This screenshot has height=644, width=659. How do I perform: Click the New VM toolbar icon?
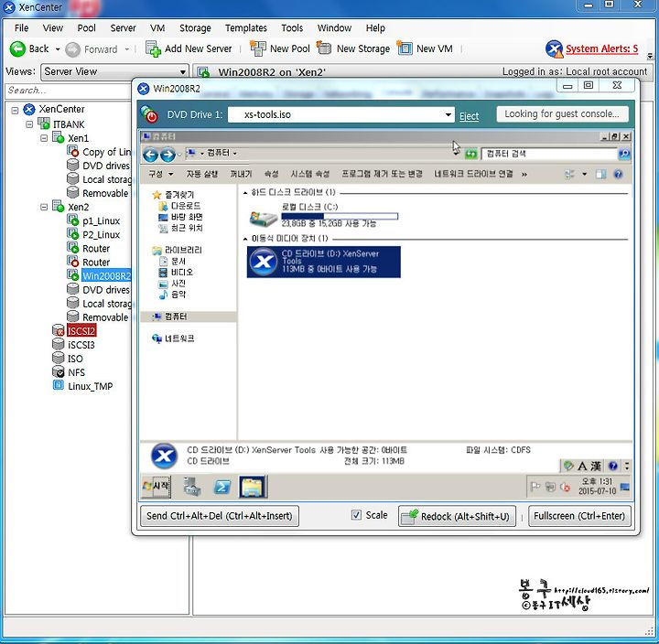405,48
